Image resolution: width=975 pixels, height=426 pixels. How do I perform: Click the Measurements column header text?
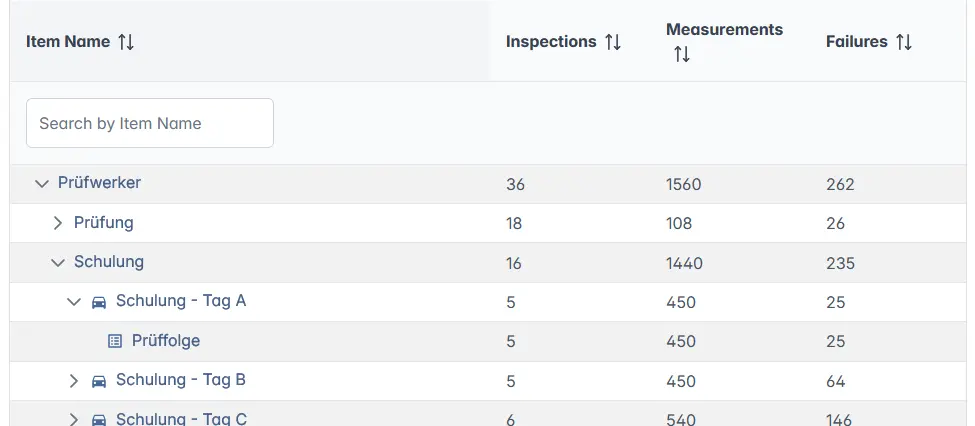(x=724, y=30)
